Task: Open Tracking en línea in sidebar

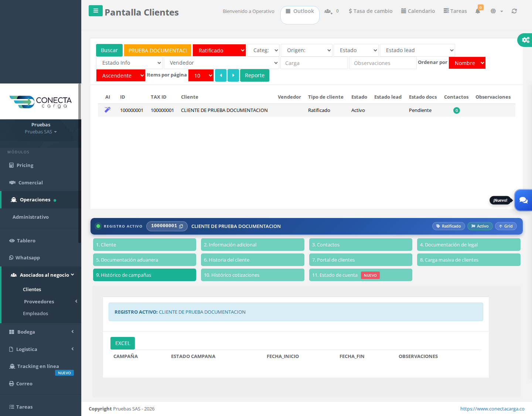Action: click(38, 366)
